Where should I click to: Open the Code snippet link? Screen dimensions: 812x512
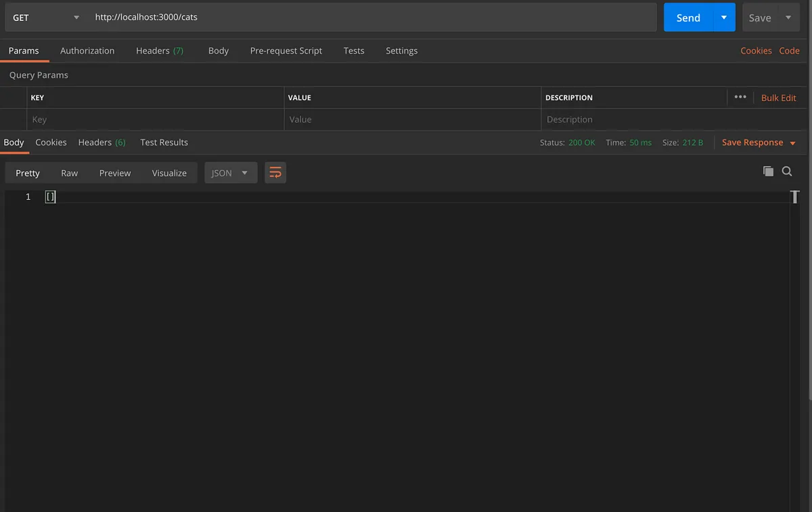coord(789,51)
